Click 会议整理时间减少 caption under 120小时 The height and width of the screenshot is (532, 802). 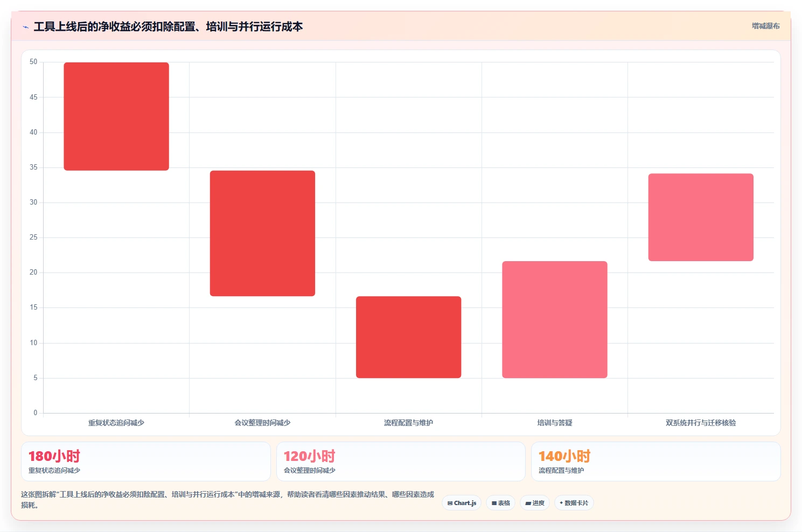pyautogui.click(x=310, y=471)
